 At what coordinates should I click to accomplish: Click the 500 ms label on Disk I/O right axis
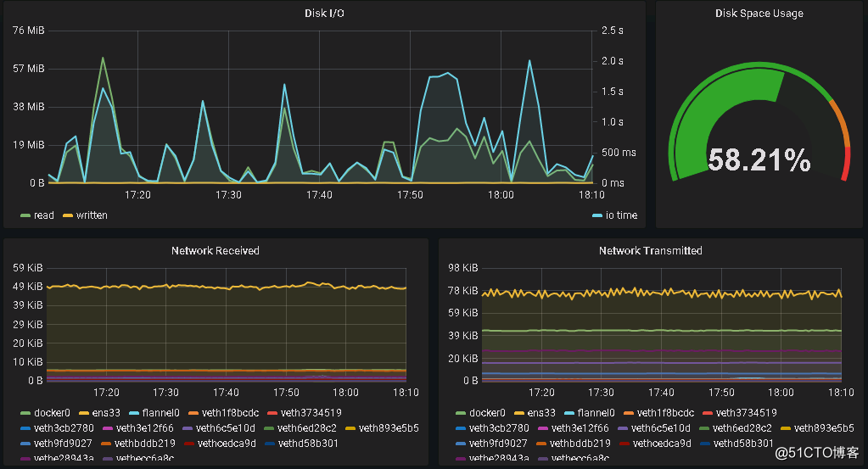tap(619, 152)
